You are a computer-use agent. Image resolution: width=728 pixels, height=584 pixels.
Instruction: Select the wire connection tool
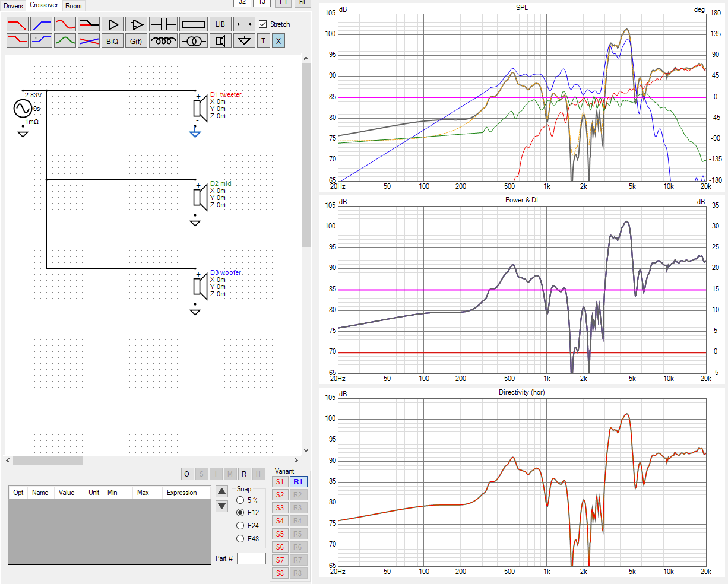pyautogui.click(x=244, y=24)
